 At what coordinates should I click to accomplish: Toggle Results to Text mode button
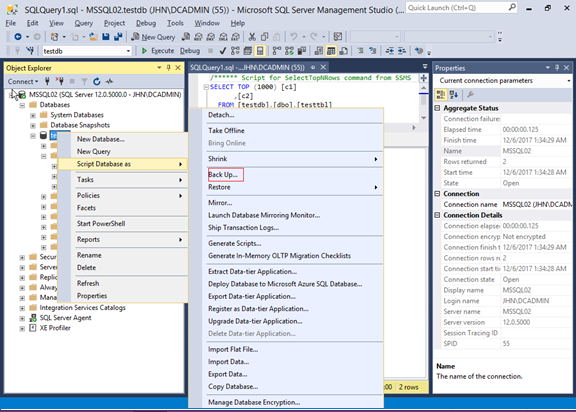(318, 51)
